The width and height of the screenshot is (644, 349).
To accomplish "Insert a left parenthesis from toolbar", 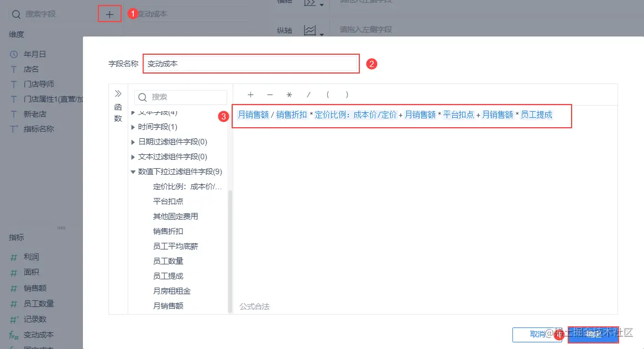I will pyautogui.click(x=327, y=95).
